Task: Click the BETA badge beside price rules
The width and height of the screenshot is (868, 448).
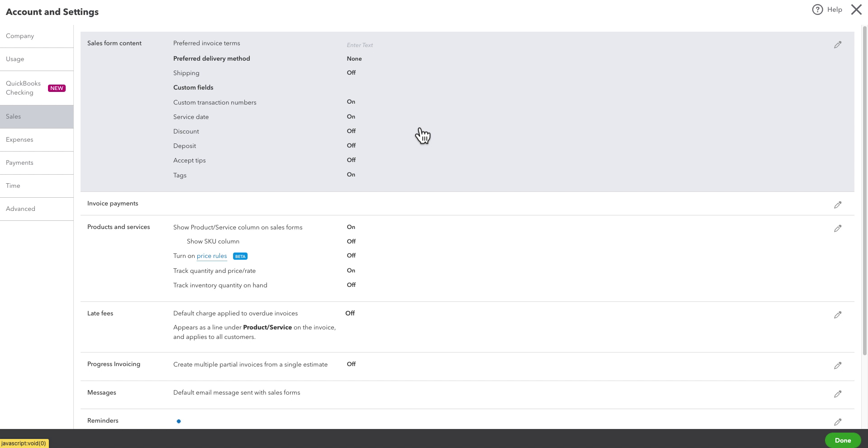Action: (240, 256)
